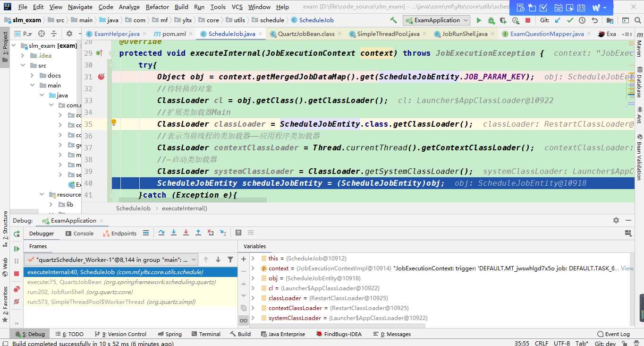
Task: Click UTF-8 encoding in status bar
Action: [562, 343]
